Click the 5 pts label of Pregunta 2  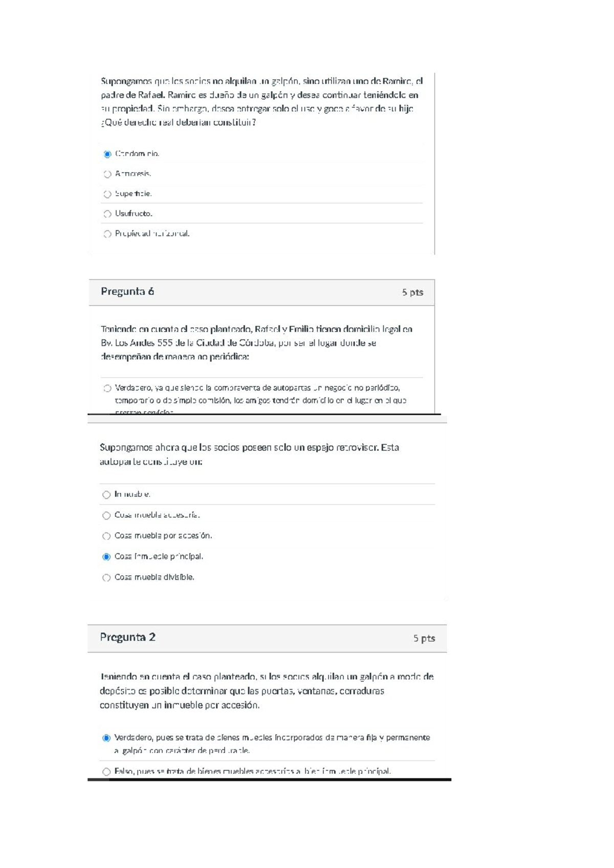pos(424,638)
